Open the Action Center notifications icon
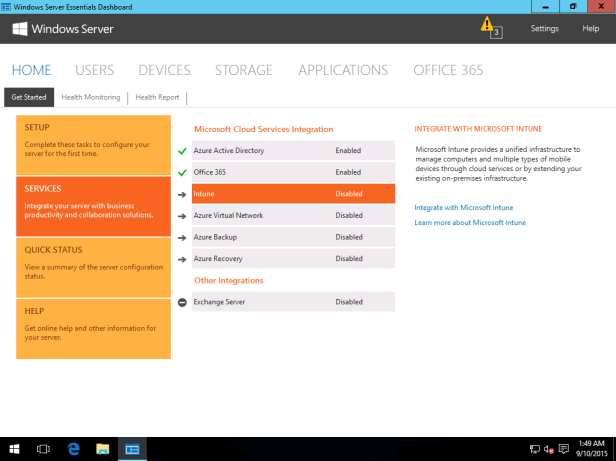Viewport: 616px width, 461px height. coord(564,449)
